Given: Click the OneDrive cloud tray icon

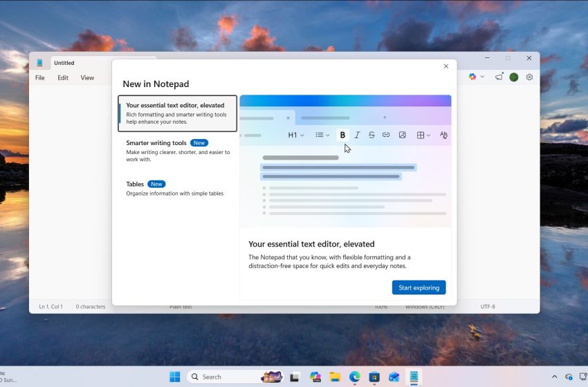Looking at the screenshot, I should point(569,377).
